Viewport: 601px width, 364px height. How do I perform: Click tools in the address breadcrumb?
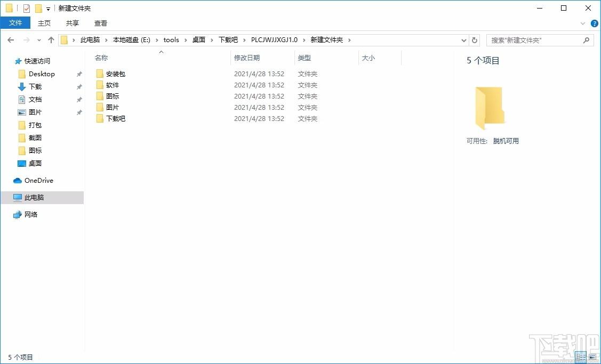pyautogui.click(x=171, y=40)
